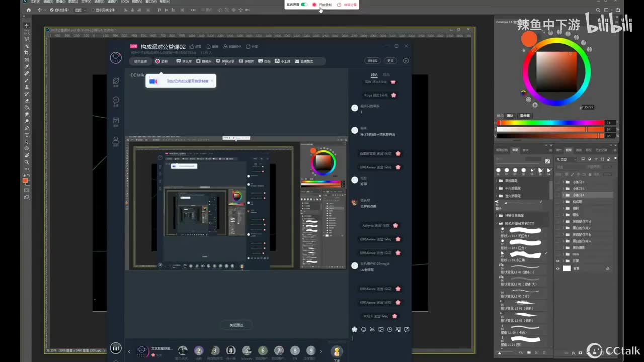Toggle visibility of the 开屏 layer group
644x362 pixels.
pyautogui.click(x=557, y=261)
